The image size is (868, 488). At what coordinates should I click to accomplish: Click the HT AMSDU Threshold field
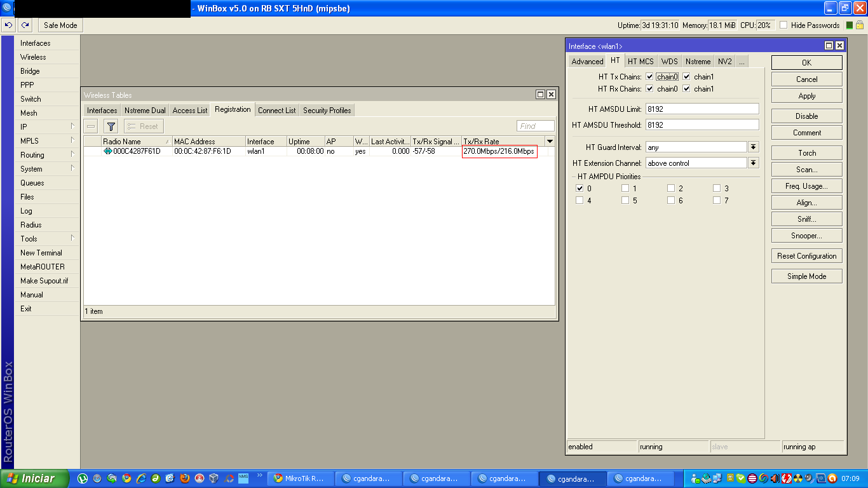coord(702,125)
